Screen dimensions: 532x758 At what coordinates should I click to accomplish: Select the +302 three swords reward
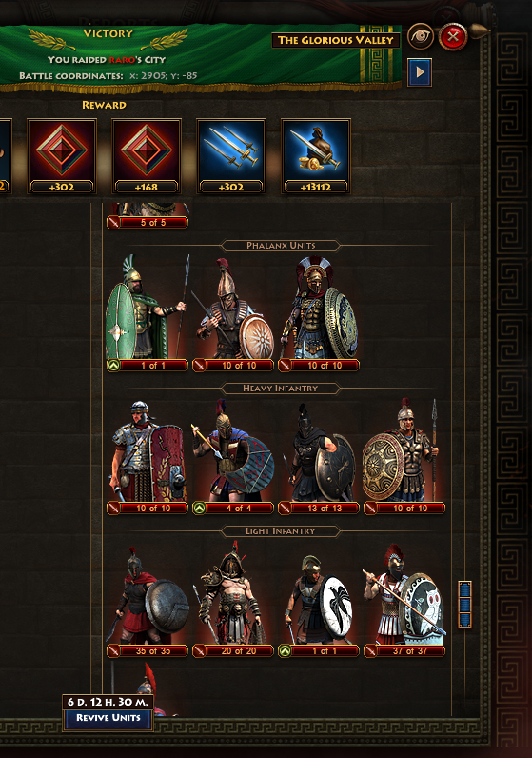231,155
